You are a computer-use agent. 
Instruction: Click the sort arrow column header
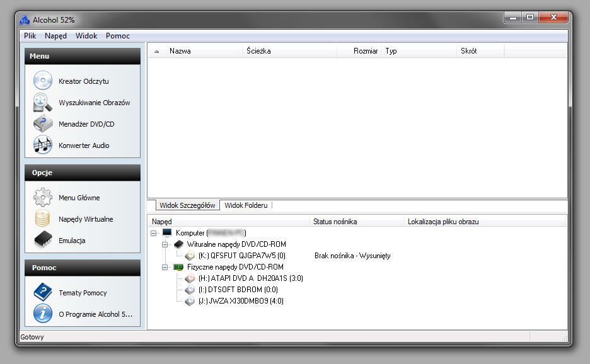coord(157,51)
